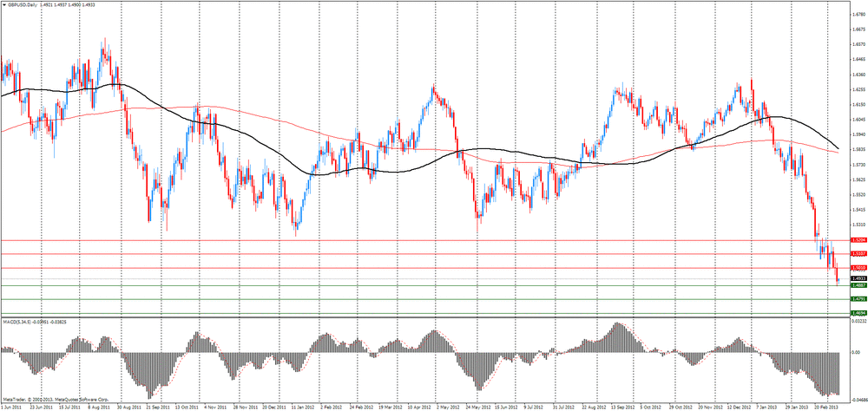
Task: Click the 1.6780 price axis label
Action: tap(859, 15)
